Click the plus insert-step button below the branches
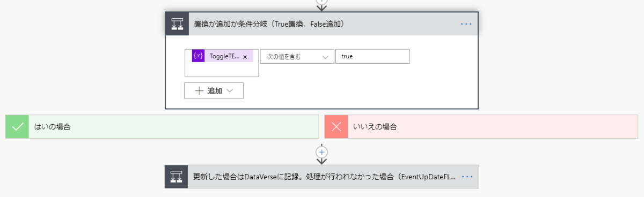This screenshot has height=197, width=644. coord(321,153)
